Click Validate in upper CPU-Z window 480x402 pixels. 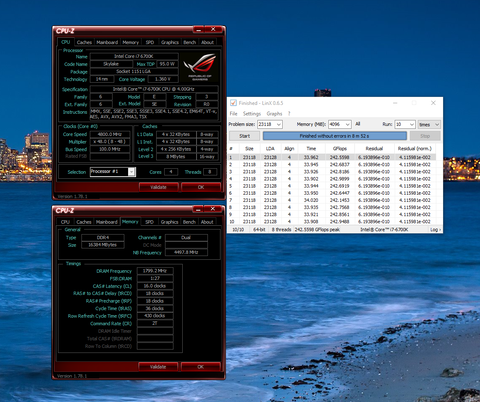158,187
